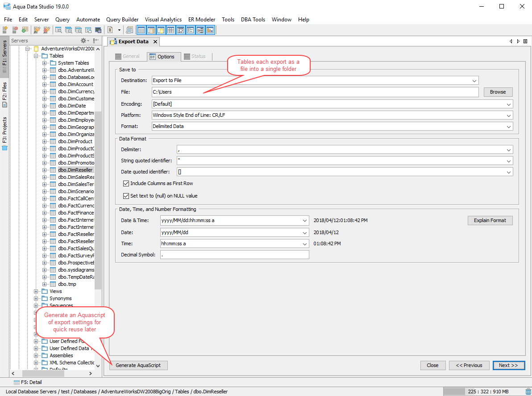Click the blue toolbar icon with bar chart
The image size is (532, 396).
(210, 30)
